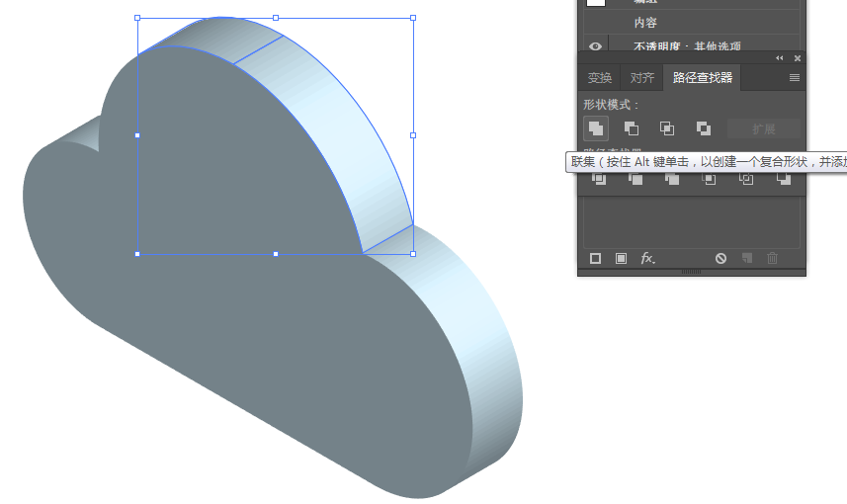
Task: Click the top-left selection handle
Action: click(x=137, y=18)
